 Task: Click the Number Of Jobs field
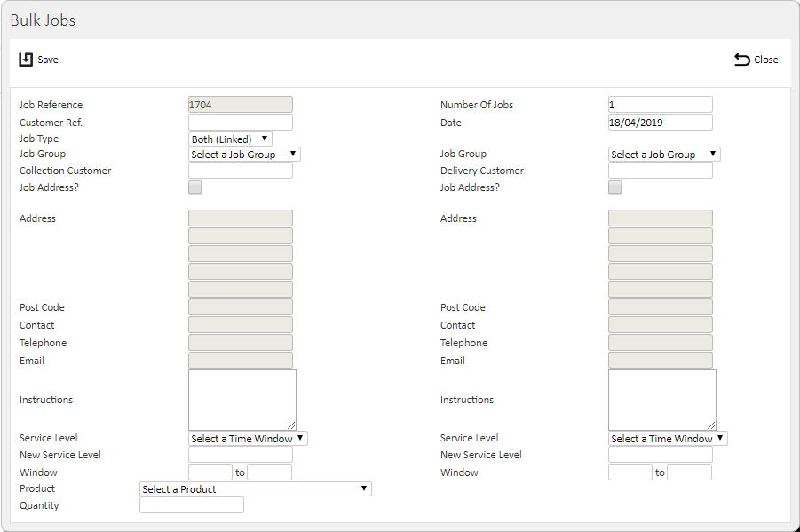[x=661, y=105]
